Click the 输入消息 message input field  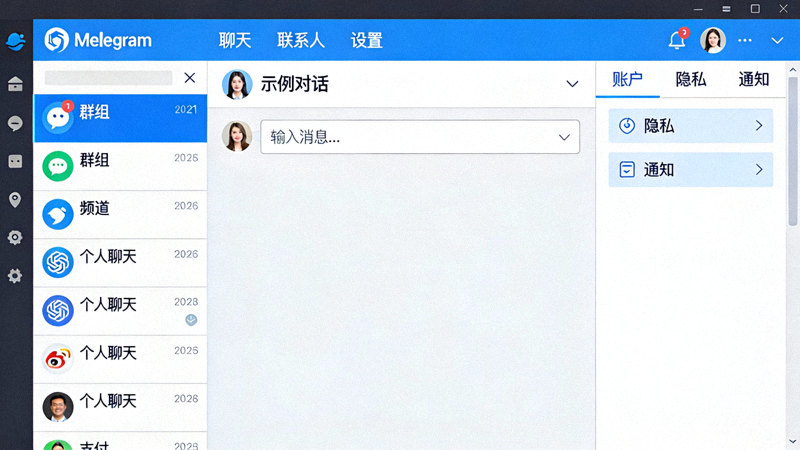point(420,137)
